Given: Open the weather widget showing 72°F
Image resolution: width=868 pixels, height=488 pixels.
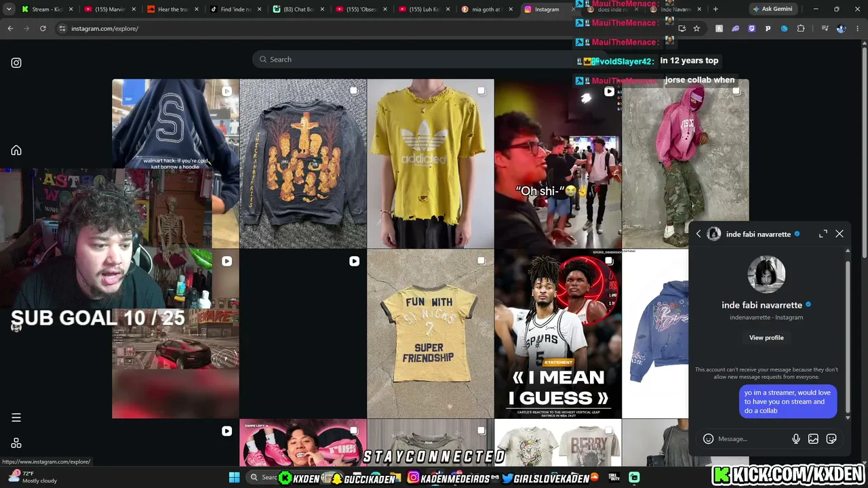Looking at the screenshot, I should point(32,477).
